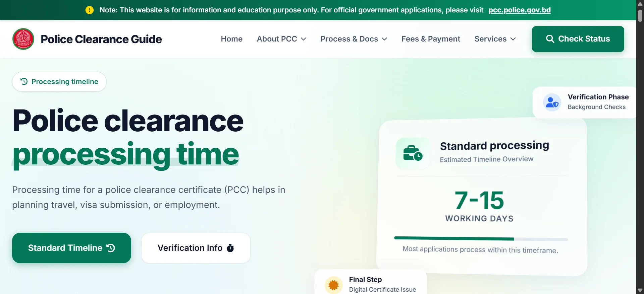Viewport: 644px width, 294px height.
Task: Click the Processing timeline pill badge
Action: point(59,82)
